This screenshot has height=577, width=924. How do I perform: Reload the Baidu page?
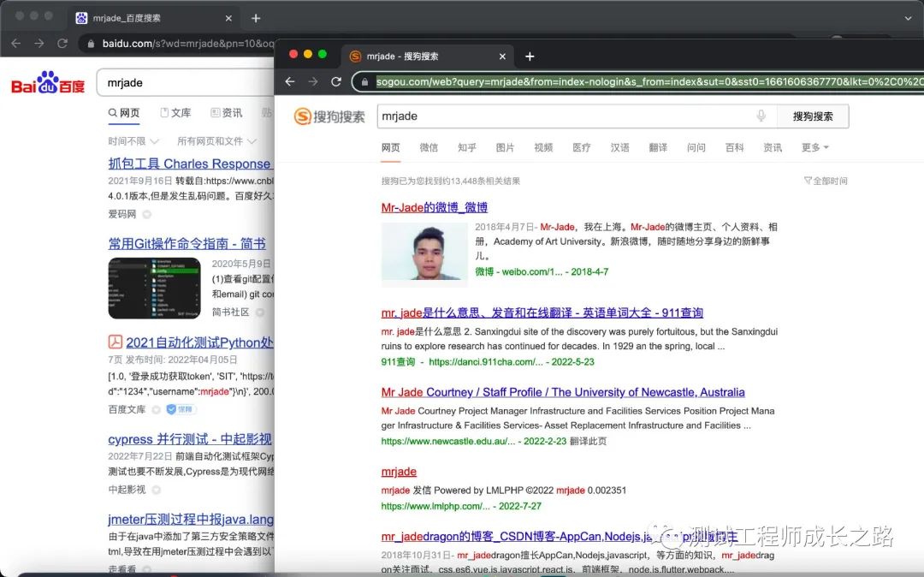[x=62, y=43]
